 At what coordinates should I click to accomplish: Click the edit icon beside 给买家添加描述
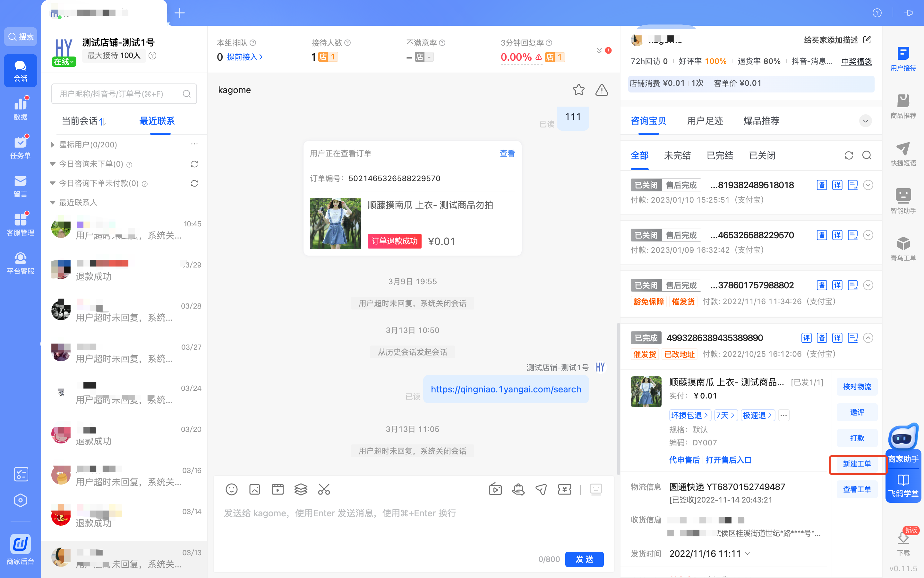click(867, 40)
